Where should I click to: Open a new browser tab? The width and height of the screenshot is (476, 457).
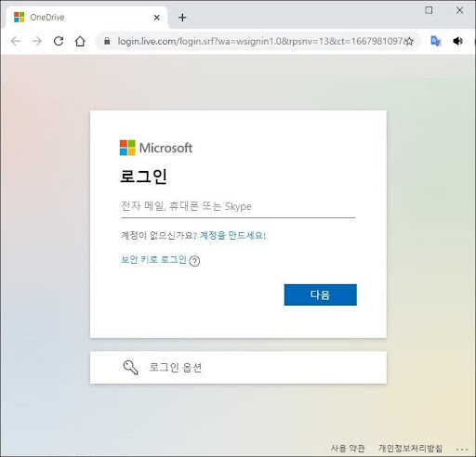pyautogui.click(x=182, y=18)
